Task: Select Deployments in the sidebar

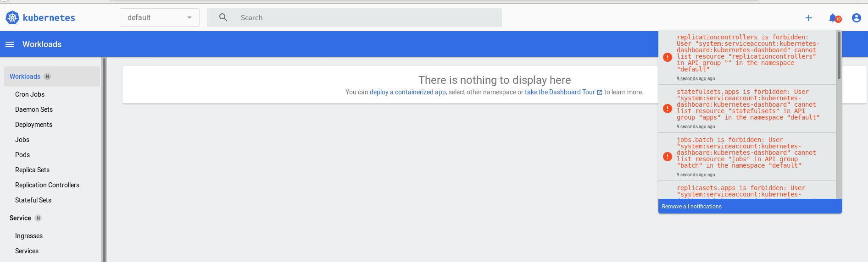Action: tap(33, 125)
